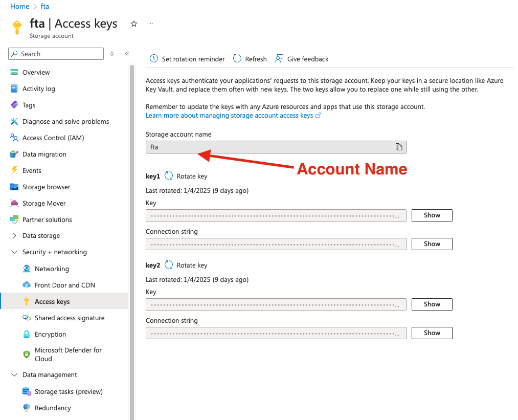The height and width of the screenshot is (420, 518).
Task: Click the Activity log icon
Action: coord(14,89)
